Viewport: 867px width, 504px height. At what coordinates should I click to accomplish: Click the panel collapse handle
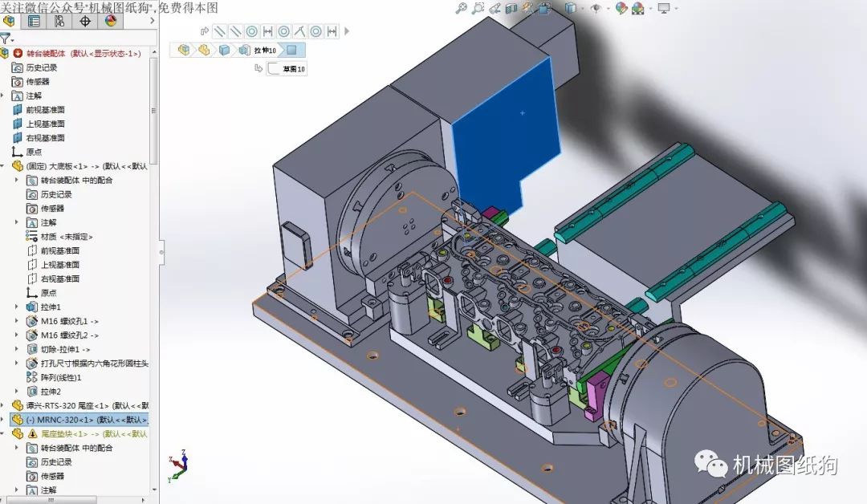pos(161,253)
